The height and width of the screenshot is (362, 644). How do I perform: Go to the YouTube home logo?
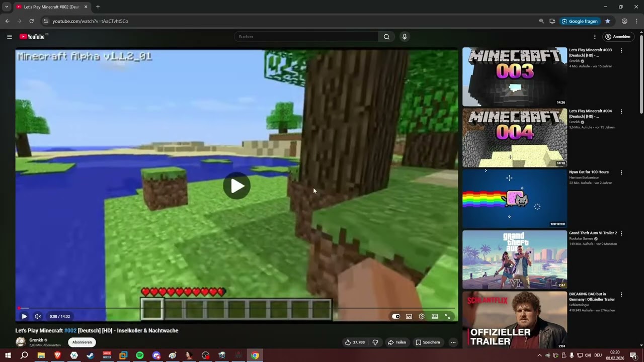[32, 37]
